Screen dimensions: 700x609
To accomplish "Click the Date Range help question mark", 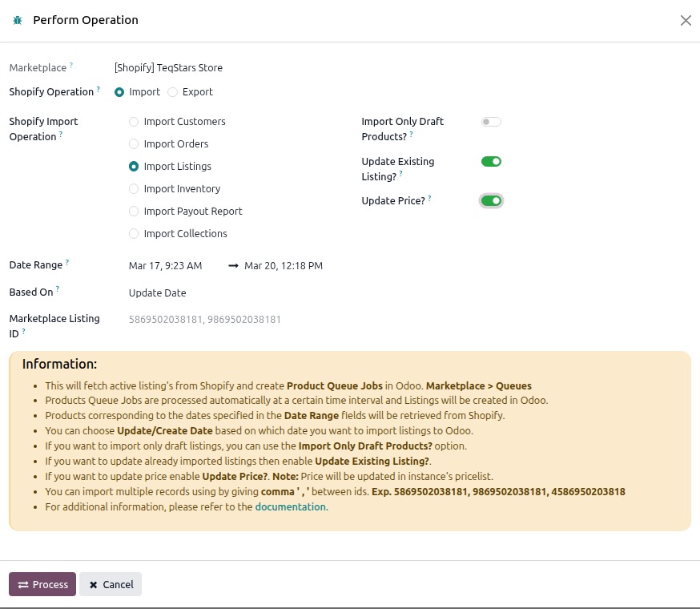I will [67, 263].
